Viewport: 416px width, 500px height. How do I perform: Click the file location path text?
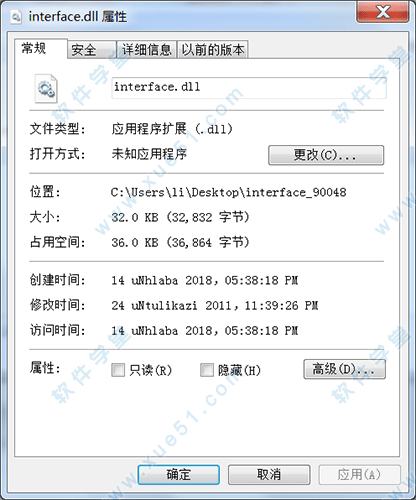click(229, 192)
